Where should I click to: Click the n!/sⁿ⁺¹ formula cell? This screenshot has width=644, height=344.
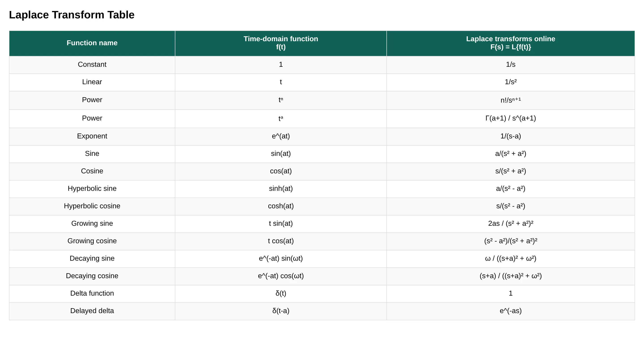510,100
